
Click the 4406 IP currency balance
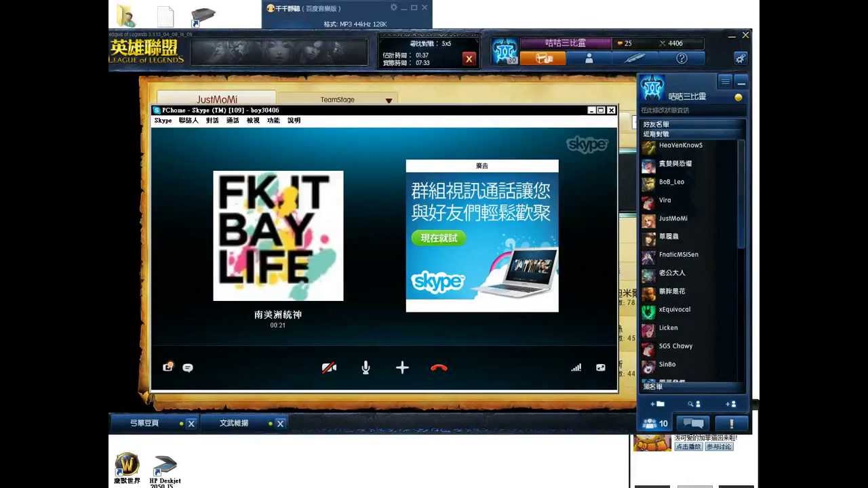(x=670, y=43)
